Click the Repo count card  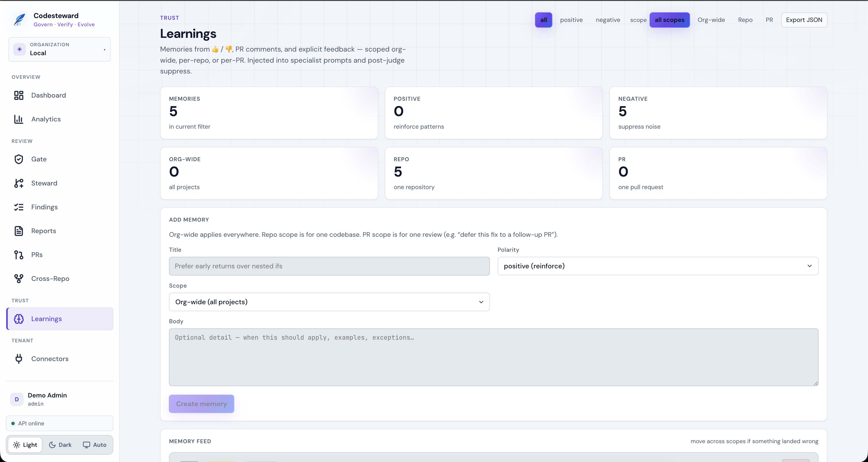tap(493, 173)
